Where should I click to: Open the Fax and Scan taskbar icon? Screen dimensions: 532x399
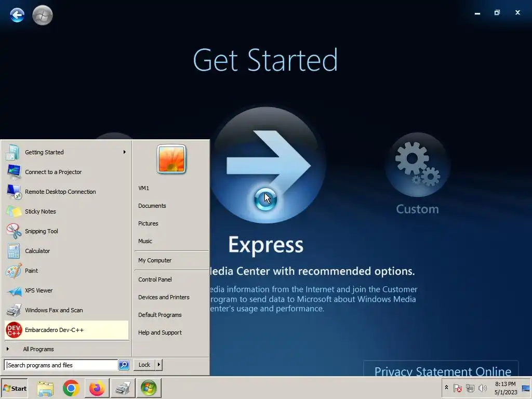(123, 388)
